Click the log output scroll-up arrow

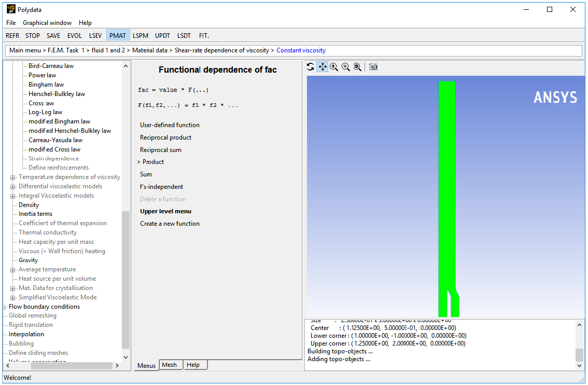pyautogui.click(x=579, y=325)
